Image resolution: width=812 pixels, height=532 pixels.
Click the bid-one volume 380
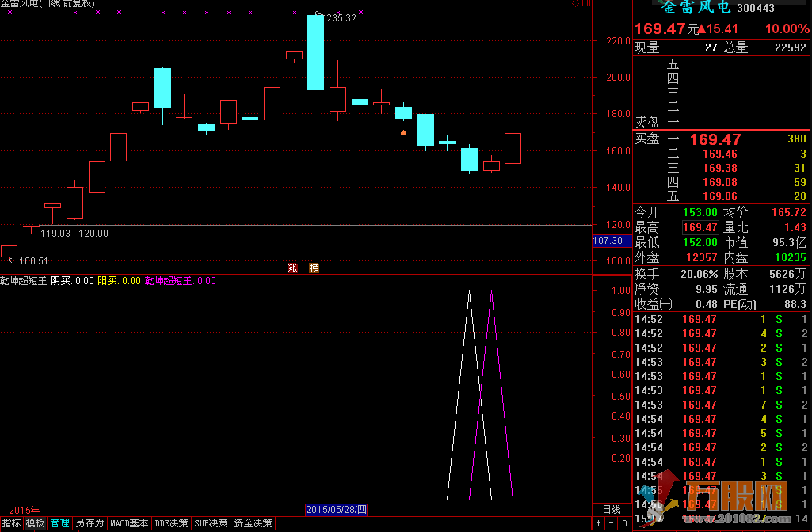[x=797, y=139]
